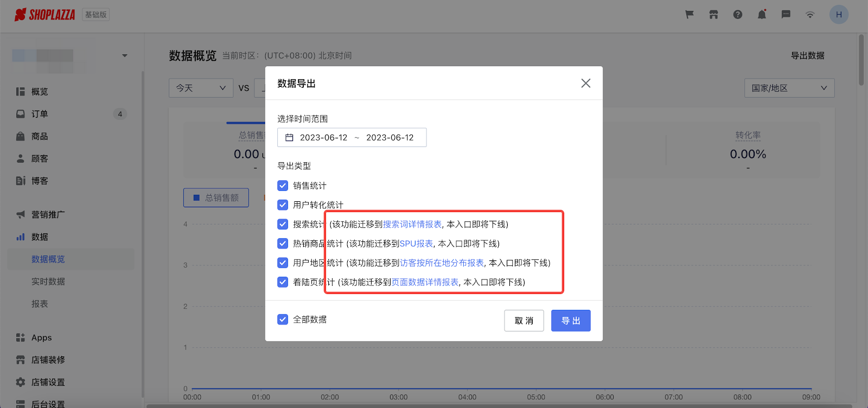Uncheck the 销售统计 checkbox
This screenshot has height=408, width=868.
pos(283,186)
